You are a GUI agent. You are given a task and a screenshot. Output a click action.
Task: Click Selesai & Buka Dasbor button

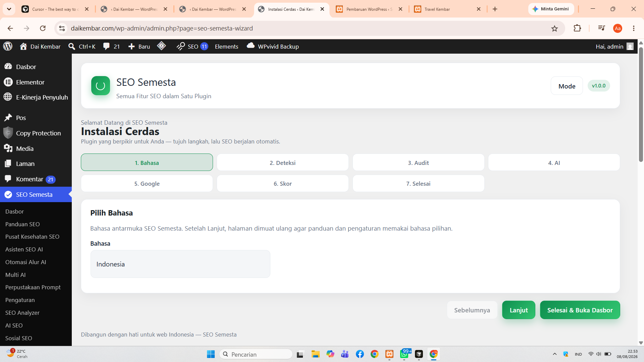click(x=580, y=310)
